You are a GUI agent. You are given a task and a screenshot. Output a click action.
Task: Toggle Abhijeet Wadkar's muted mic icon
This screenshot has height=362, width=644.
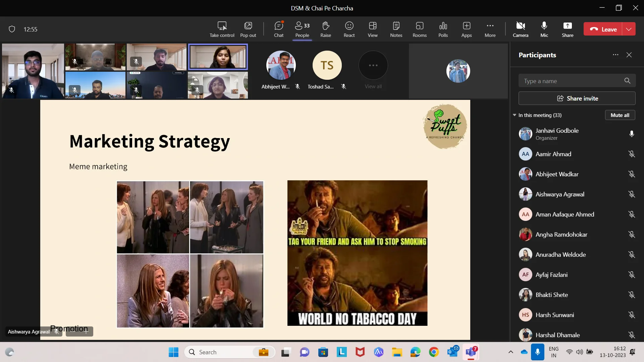(x=632, y=174)
